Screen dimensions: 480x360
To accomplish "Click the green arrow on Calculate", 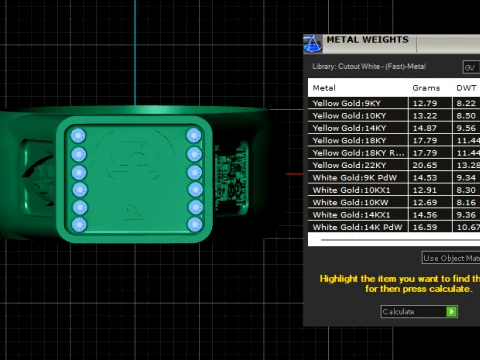I will [451, 312].
